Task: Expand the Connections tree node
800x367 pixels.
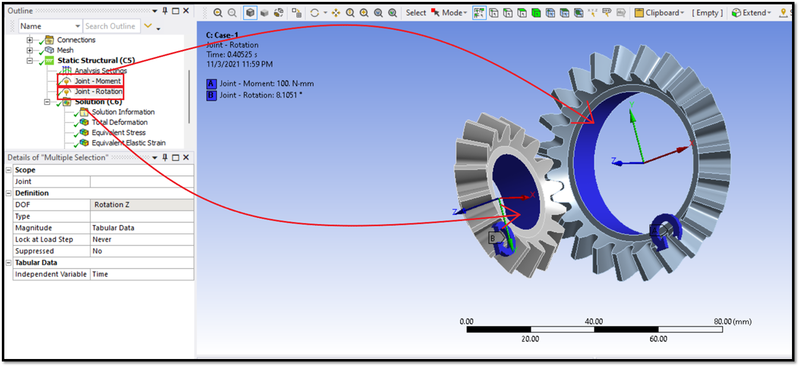Action: click(30, 40)
